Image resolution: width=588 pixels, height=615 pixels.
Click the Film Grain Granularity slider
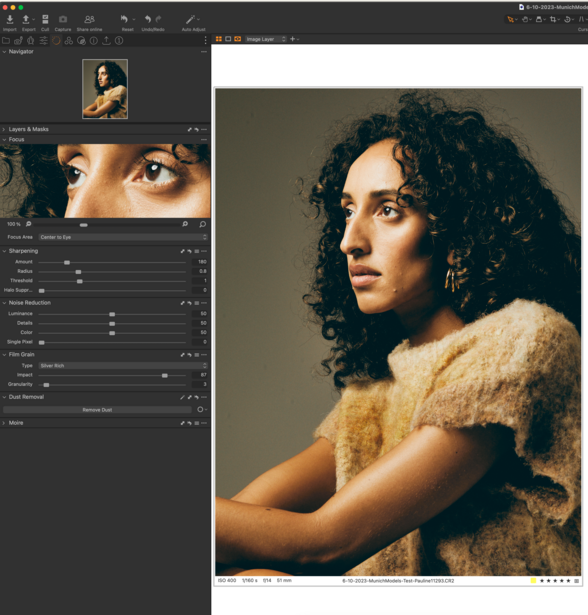[112, 385]
